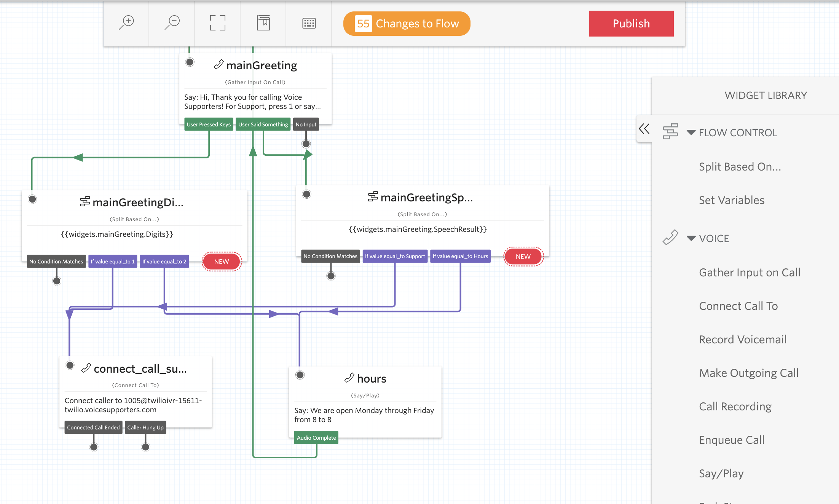The height and width of the screenshot is (504, 839).
Task: Click User Said Something transition
Action: 263,124
